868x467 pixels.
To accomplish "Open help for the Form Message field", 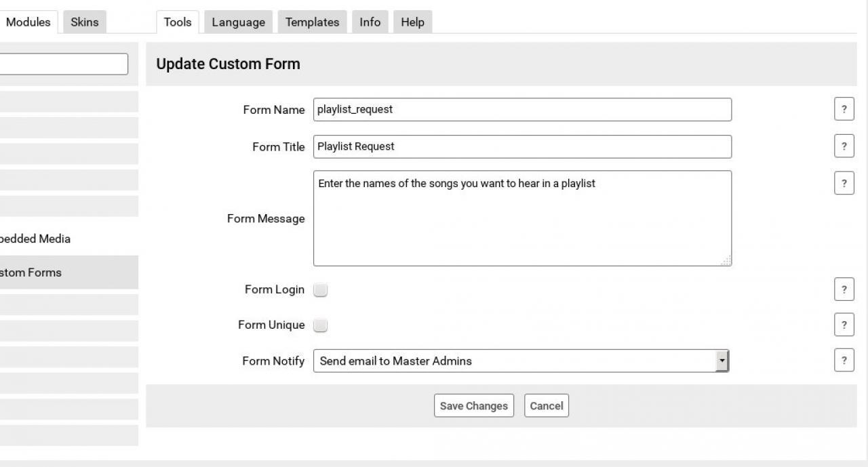I will tap(844, 183).
